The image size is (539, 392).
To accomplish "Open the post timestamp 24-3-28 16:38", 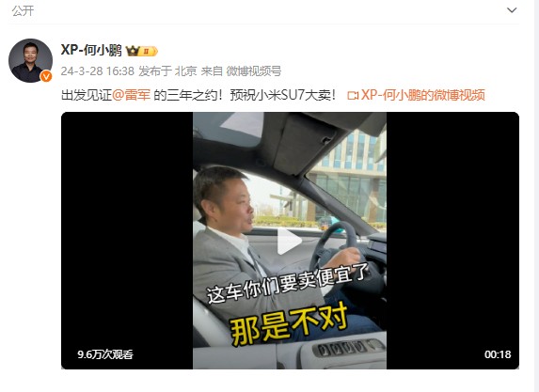I will pyautogui.click(x=97, y=71).
